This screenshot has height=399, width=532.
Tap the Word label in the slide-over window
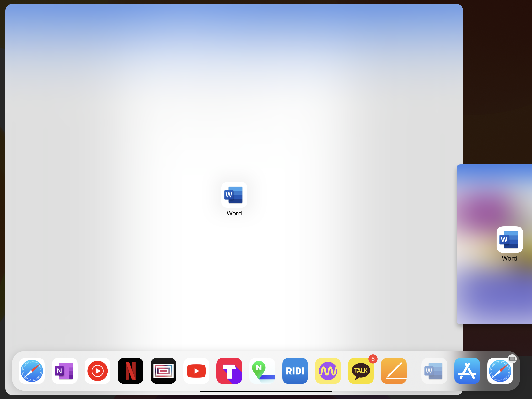(x=510, y=259)
